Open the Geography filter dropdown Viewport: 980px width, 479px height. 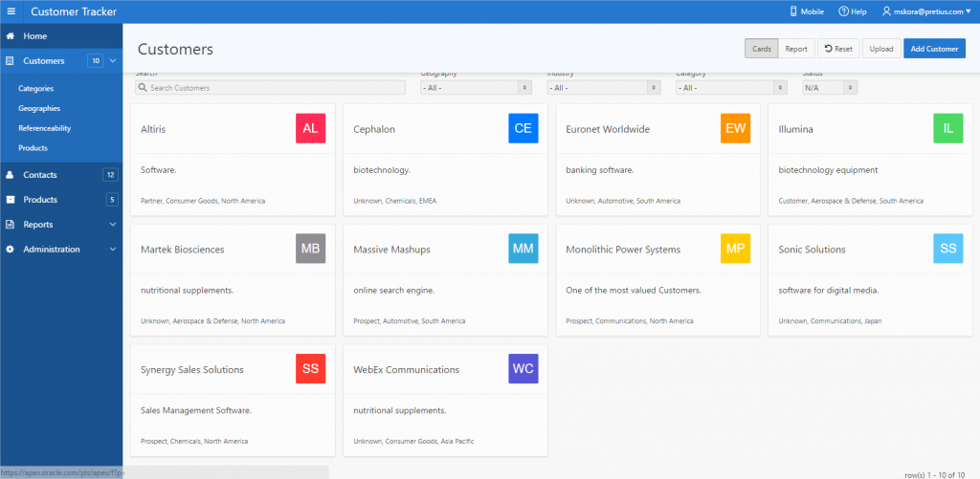[477, 88]
